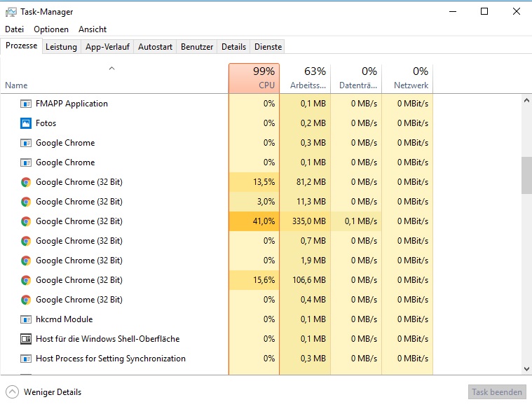532x409 pixels.
Task: Switch to the App-Verlauf tab
Action: point(107,47)
